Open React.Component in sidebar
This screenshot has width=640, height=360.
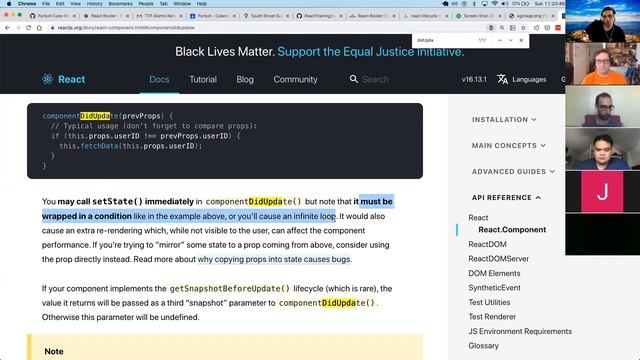[512, 230]
